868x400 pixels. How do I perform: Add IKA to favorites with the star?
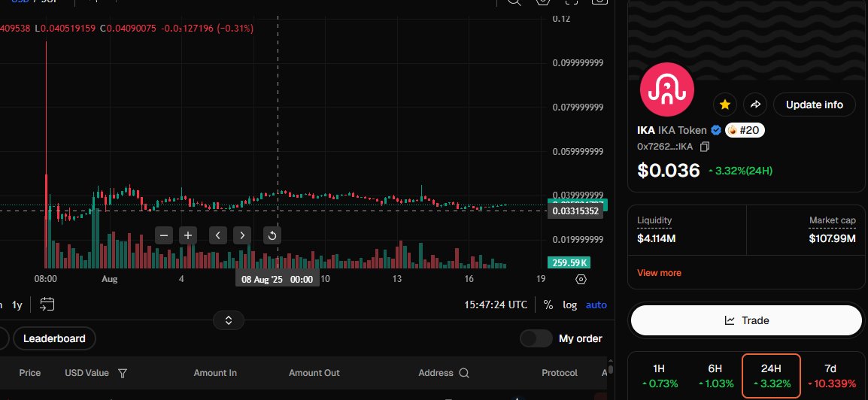tap(724, 105)
